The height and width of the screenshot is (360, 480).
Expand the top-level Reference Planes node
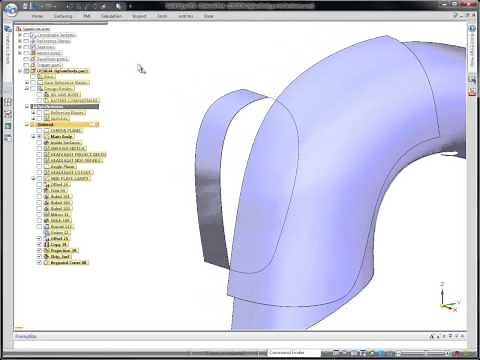point(20,41)
